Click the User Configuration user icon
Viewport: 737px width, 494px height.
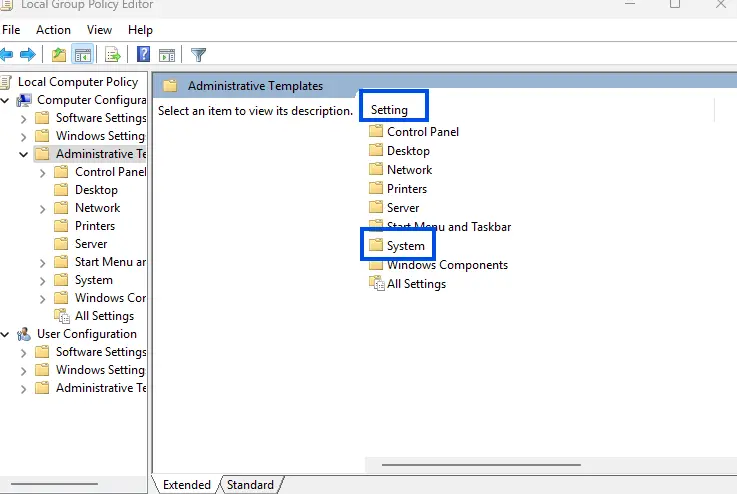tap(24, 334)
